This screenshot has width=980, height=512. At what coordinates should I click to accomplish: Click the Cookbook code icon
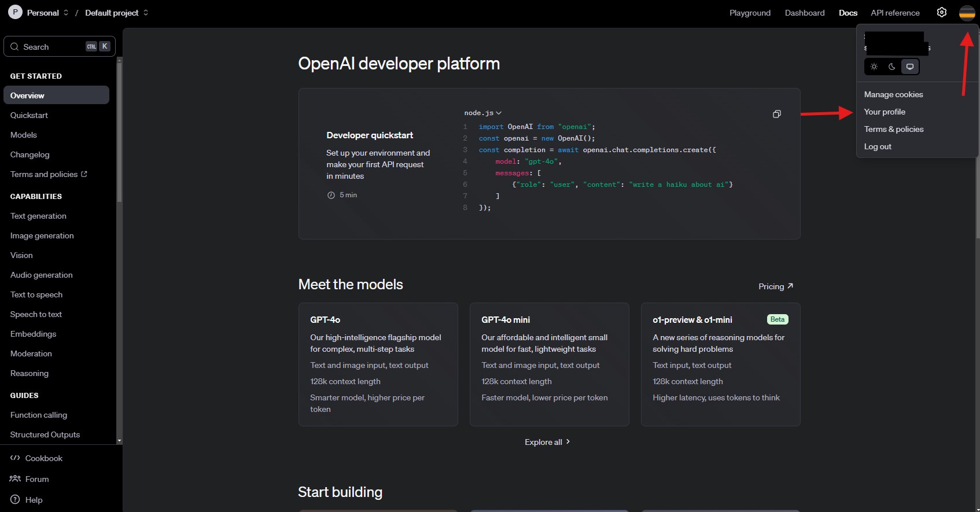click(15, 458)
